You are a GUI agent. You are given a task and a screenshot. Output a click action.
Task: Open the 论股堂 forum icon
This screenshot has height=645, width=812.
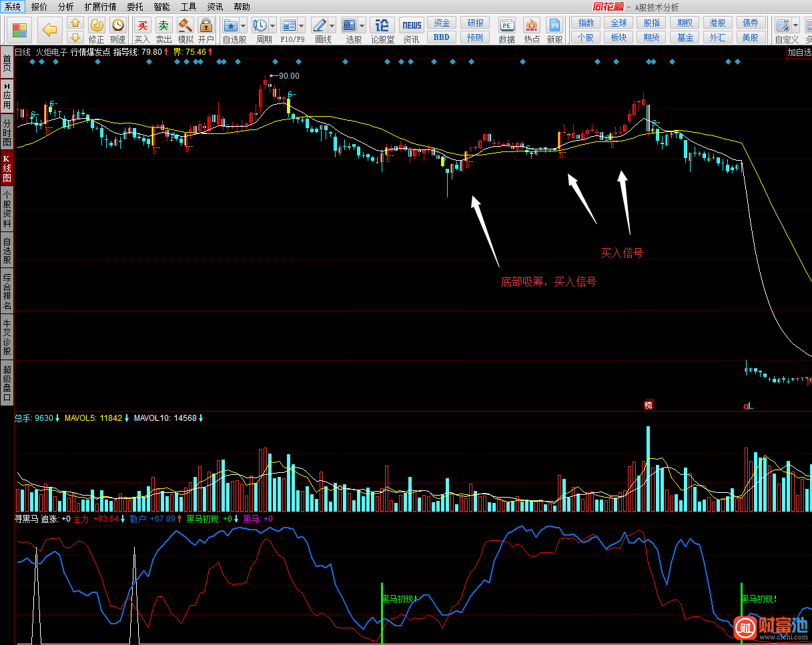click(x=382, y=25)
